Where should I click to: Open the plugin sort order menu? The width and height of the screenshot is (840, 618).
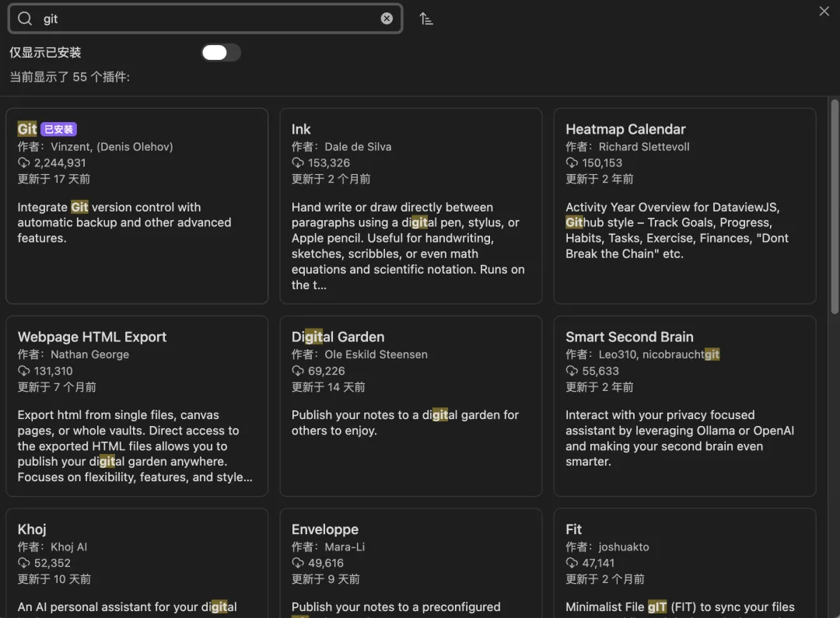coord(426,19)
